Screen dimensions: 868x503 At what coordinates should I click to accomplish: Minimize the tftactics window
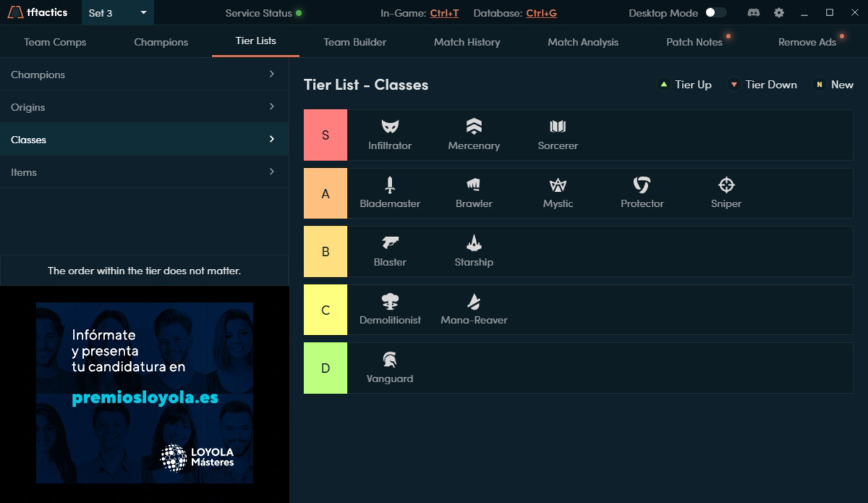pyautogui.click(x=804, y=13)
